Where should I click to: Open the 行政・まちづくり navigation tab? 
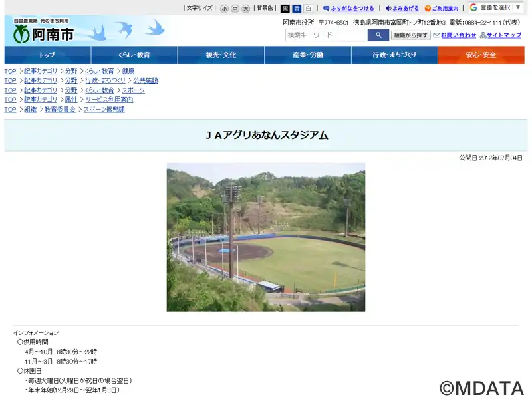point(394,55)
